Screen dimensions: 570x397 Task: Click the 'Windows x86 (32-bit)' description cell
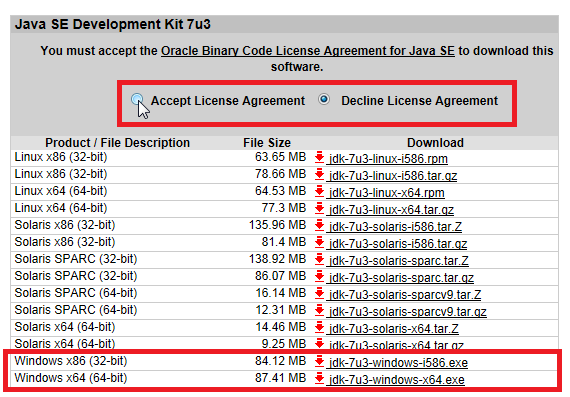point(71,361)
